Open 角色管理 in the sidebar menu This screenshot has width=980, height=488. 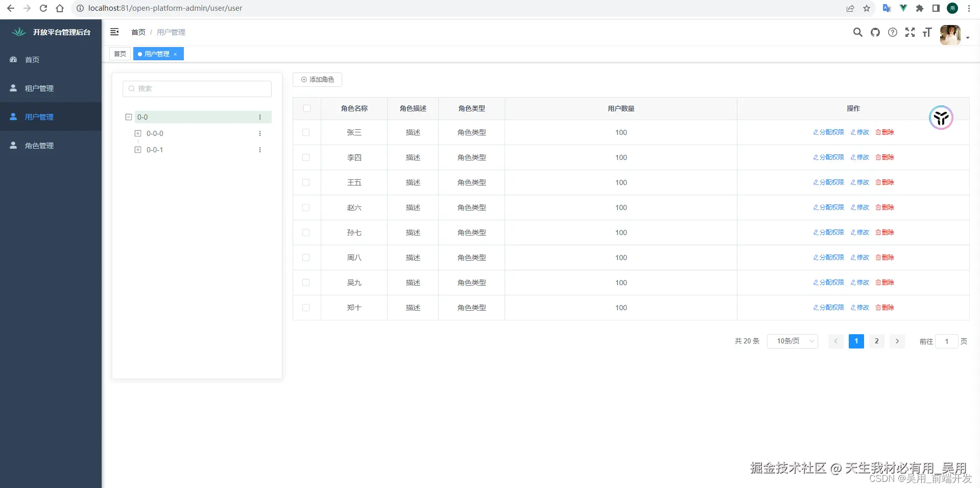point(39,145)
